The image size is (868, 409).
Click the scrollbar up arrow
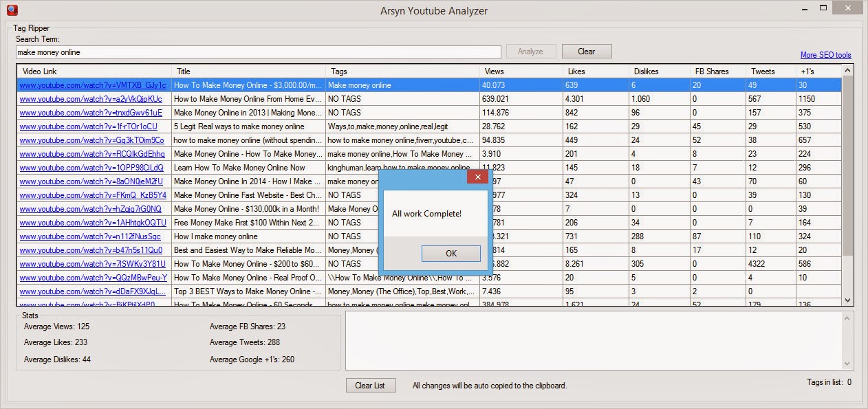(848, 71)
